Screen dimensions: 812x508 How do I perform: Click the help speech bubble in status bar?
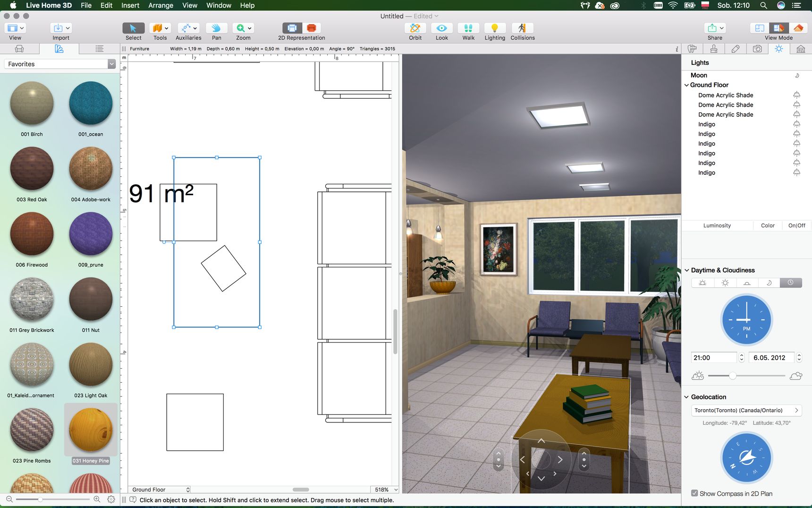(x=133, y=500)
